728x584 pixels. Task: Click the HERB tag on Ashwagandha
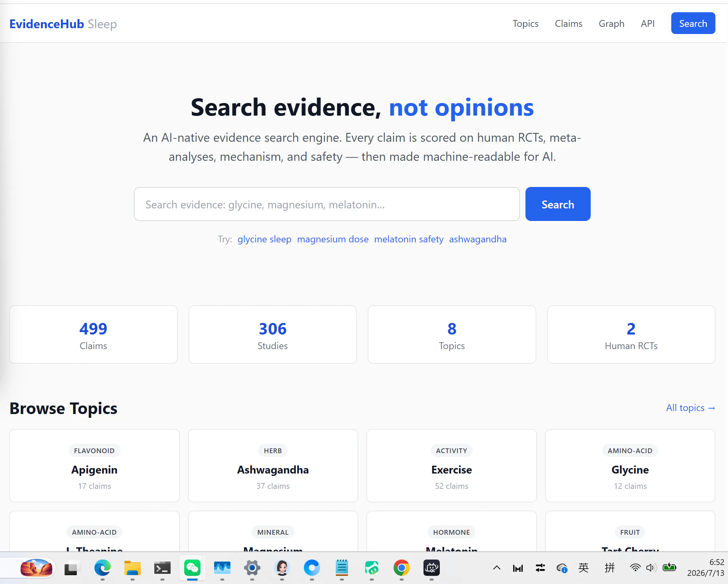coord(273,450)
